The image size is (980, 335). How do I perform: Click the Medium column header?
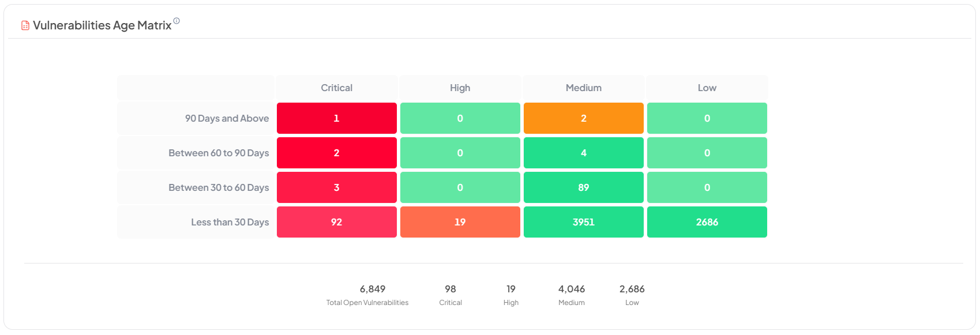pyautogui.click(x=584, y=88)
